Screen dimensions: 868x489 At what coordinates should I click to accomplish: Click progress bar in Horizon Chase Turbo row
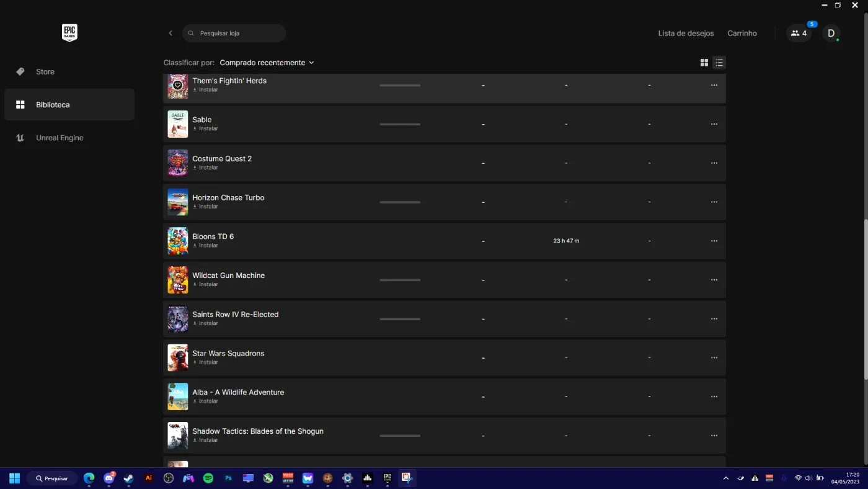tap(400, 202)
